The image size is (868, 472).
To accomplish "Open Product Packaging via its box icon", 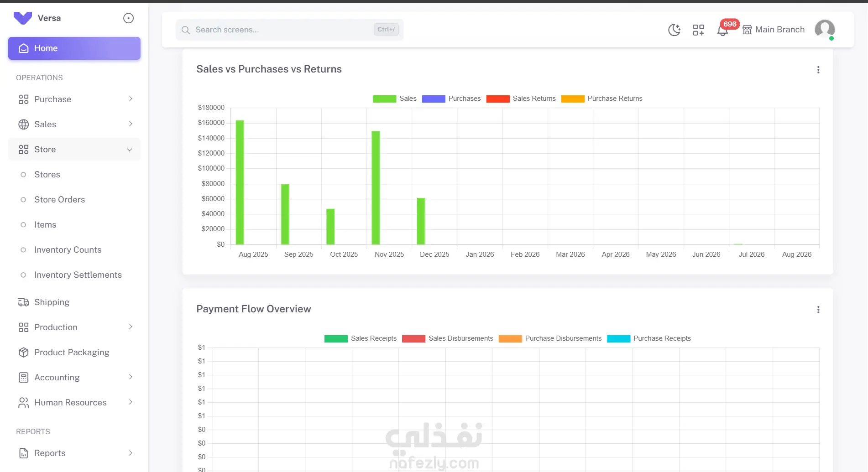I will point(23,353).
